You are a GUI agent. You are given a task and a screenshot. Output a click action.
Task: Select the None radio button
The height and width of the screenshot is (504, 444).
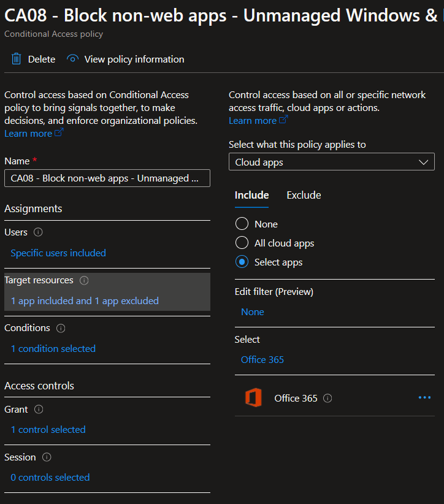[x=242, y=224]
